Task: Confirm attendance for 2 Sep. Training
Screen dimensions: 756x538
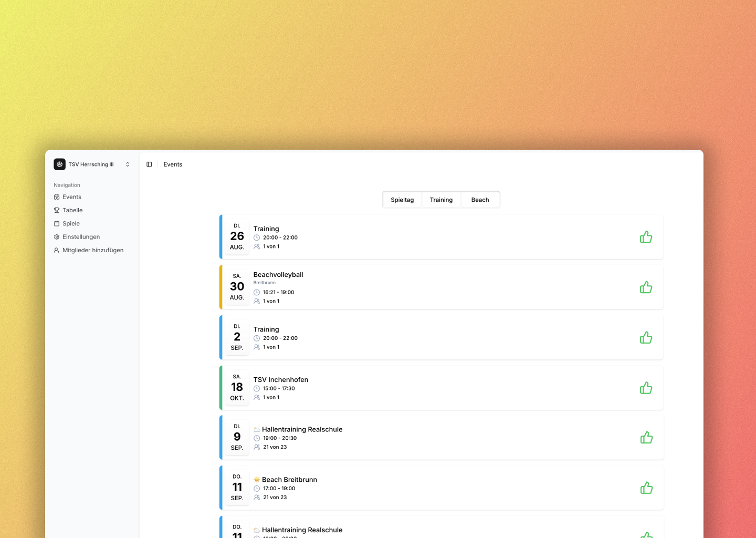Action: [x=646, y=338]
